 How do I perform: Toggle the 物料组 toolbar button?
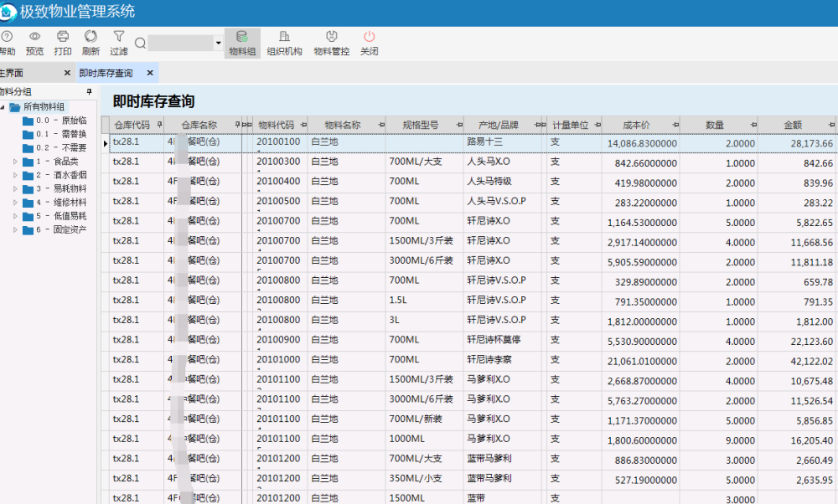242,44
